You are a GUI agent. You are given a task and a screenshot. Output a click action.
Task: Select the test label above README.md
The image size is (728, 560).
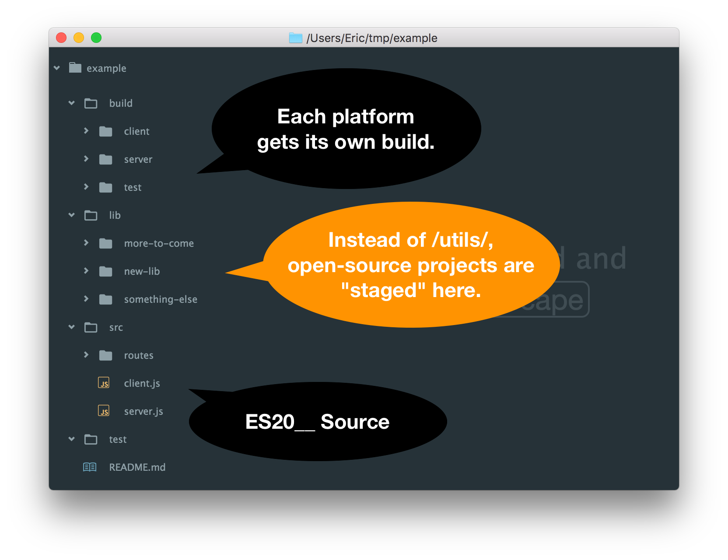tap(118, 439)
